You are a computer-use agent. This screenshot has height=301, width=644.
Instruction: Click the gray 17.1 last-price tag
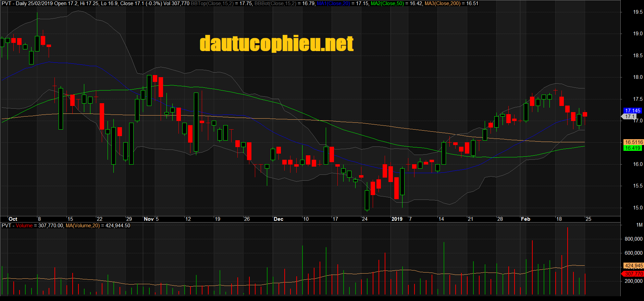[x=630, y=117]
